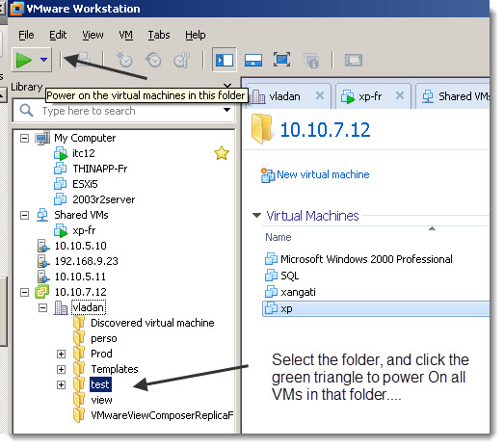Viewport: 504px width, 448px height.
Task: Expand the Templates folder
Action: [61, 369]
